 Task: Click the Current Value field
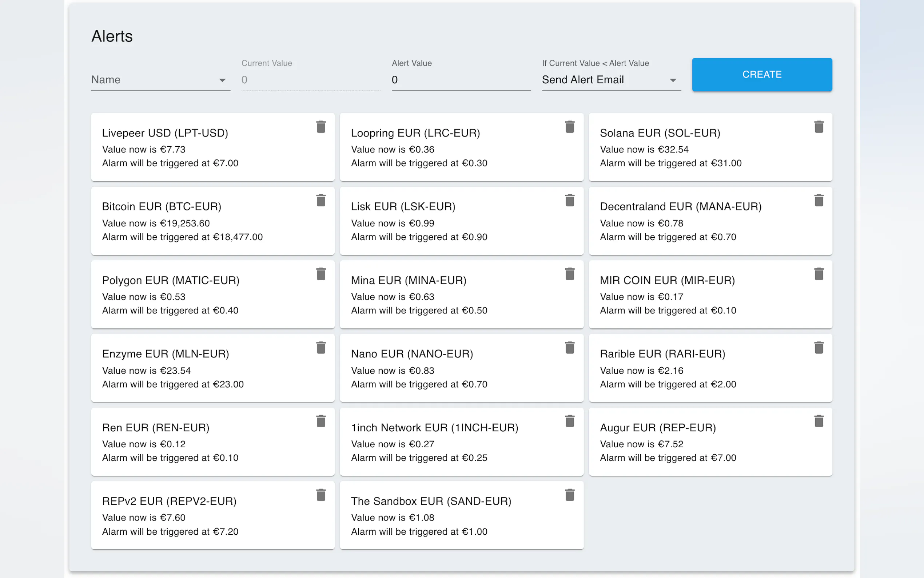click(311, 79)
